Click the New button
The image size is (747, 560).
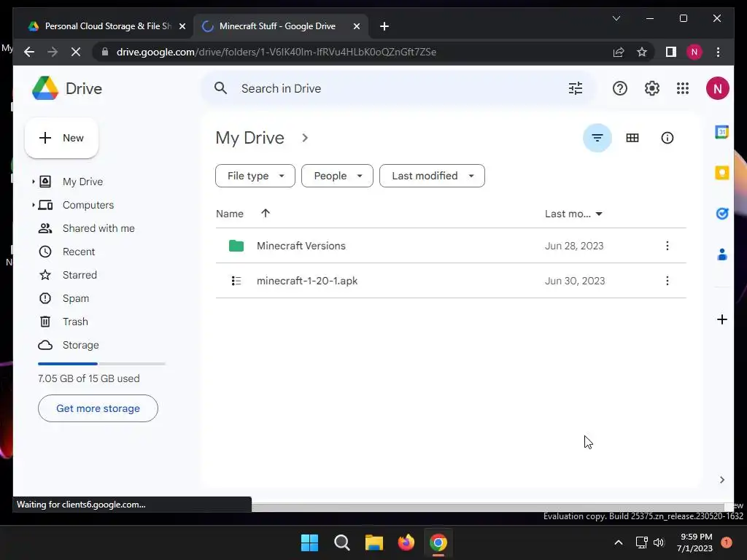[x=61, y=138]
